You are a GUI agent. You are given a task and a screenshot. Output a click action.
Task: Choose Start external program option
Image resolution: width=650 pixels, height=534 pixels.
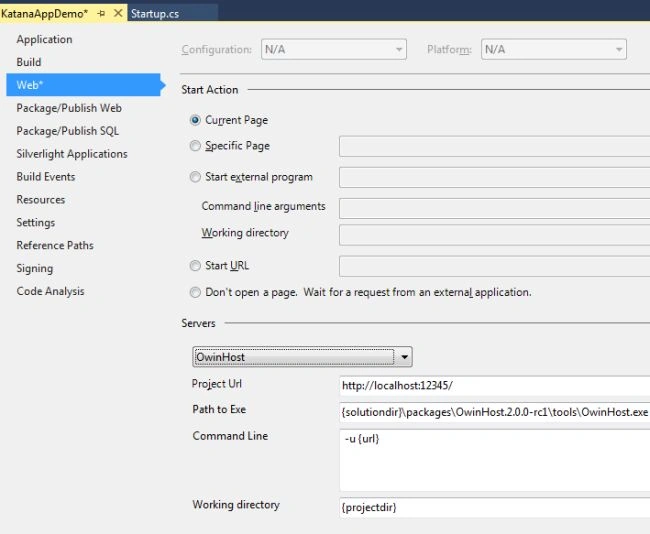195,177
